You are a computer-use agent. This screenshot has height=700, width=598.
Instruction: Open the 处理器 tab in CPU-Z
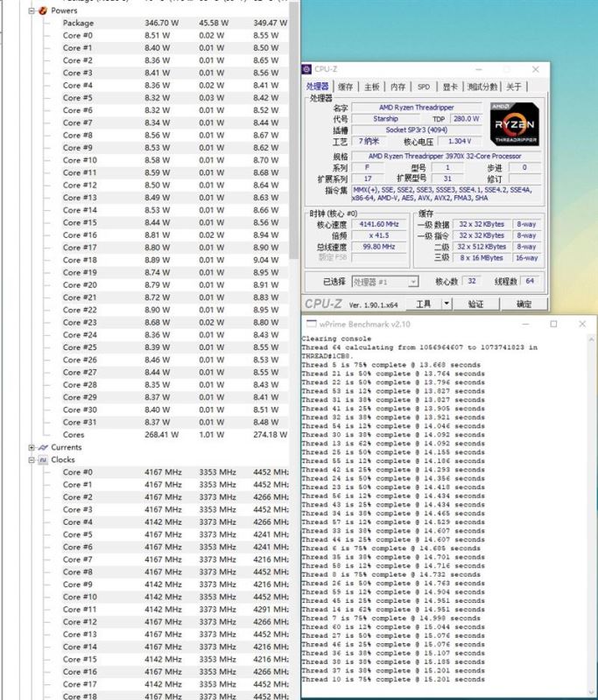pyautogui.click(x=318, y=87)
